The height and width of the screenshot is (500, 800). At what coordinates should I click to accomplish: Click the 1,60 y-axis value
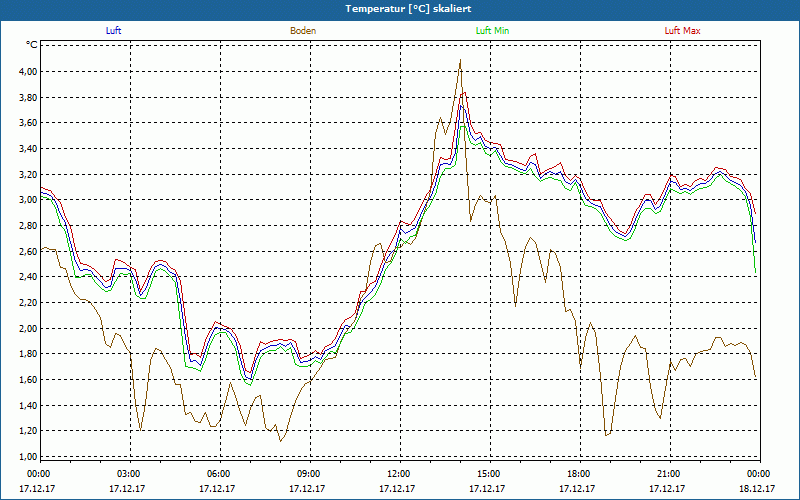[x=30, y=380]
